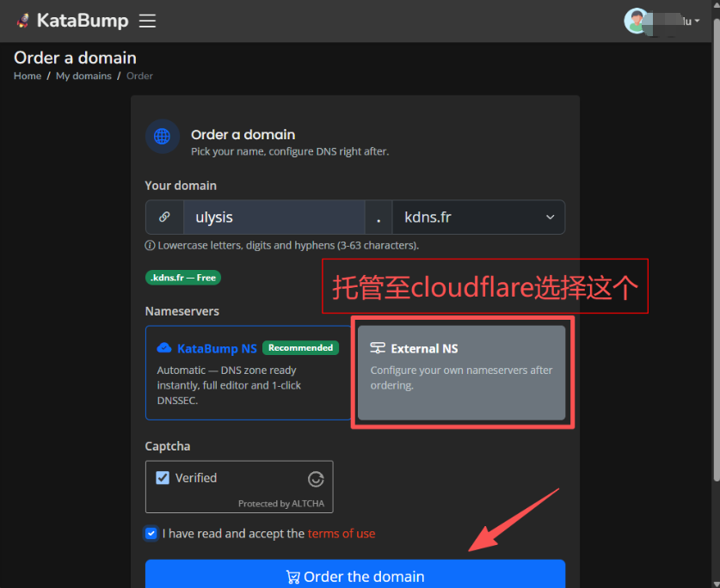Open the hamburger sidebar menu

click(x=147, y=21)
